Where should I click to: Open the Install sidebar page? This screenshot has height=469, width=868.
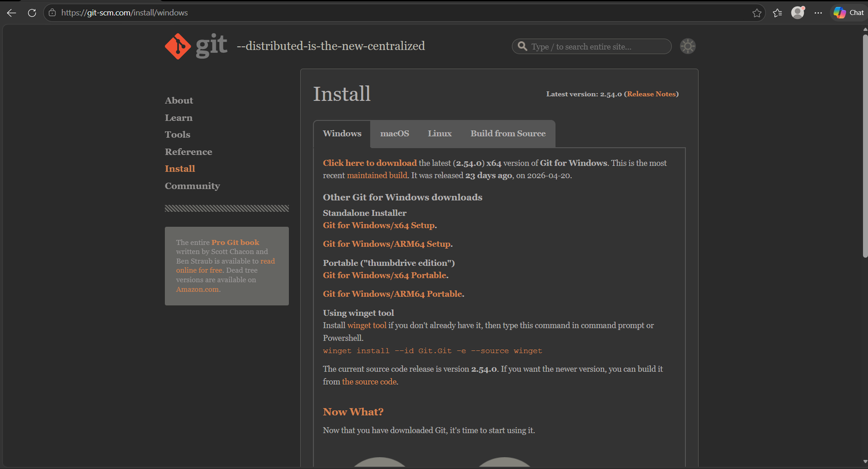tap(180, 169)
